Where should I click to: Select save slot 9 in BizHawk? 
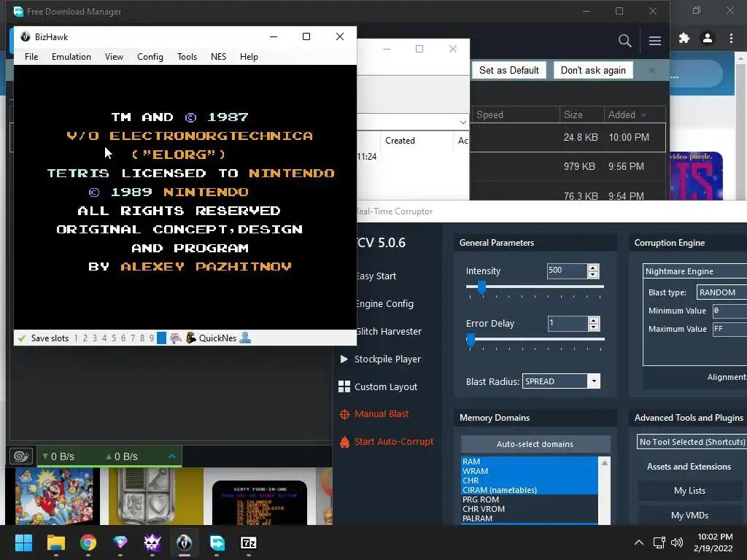coord(152,338)
